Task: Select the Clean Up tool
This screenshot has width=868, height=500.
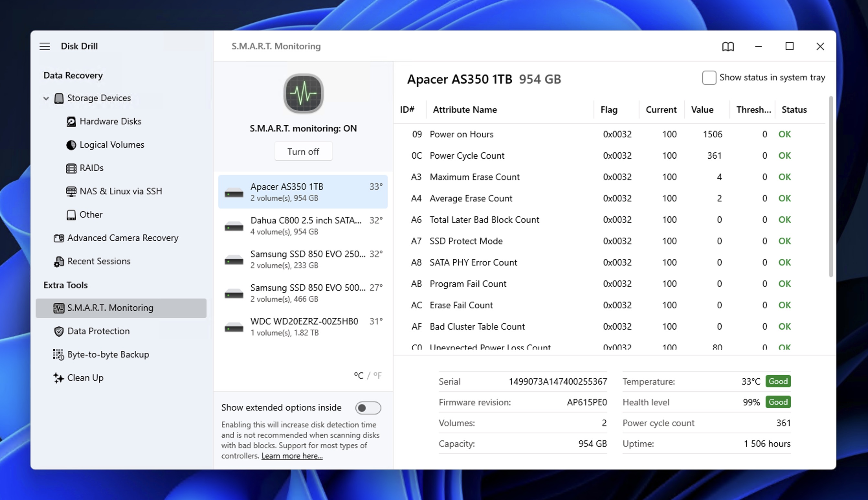Action: [x=85, y=378]
